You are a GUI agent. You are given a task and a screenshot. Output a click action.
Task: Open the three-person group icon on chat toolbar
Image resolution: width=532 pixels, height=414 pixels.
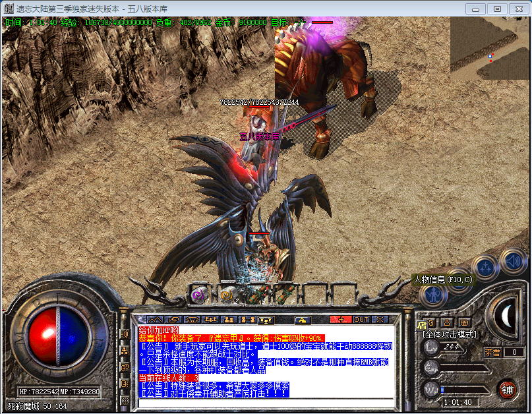tap(210, 320)
